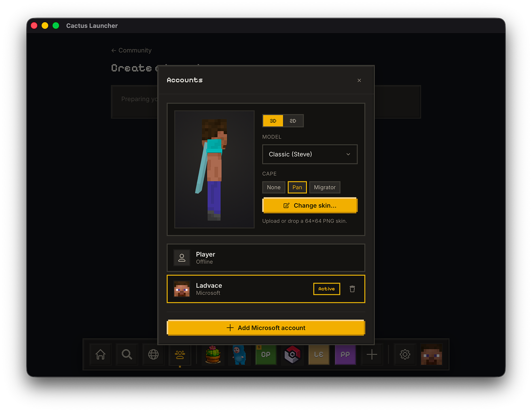Select the offline Player account
Viewport: 532px width, 412px height.
coord(266,257)
